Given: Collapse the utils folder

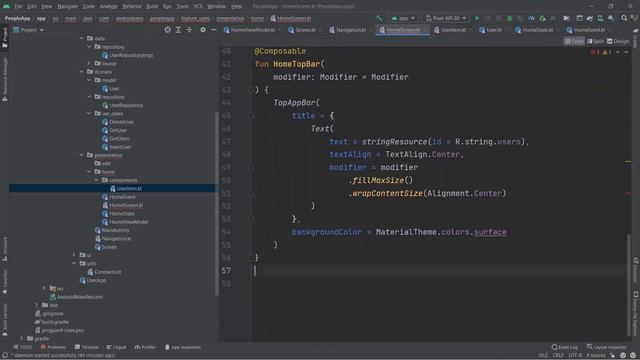Looking at the screenshot, I should [74, 263].
